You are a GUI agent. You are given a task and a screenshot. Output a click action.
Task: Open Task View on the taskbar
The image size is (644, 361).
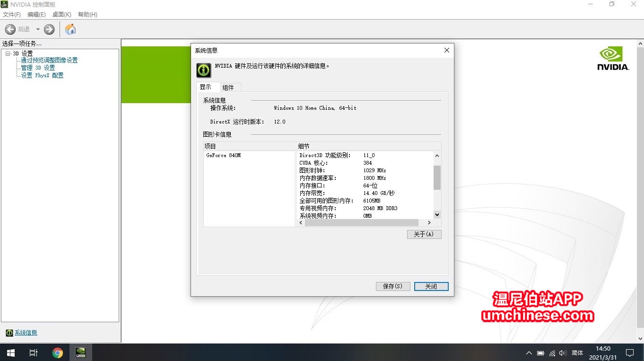coord(33,353)
